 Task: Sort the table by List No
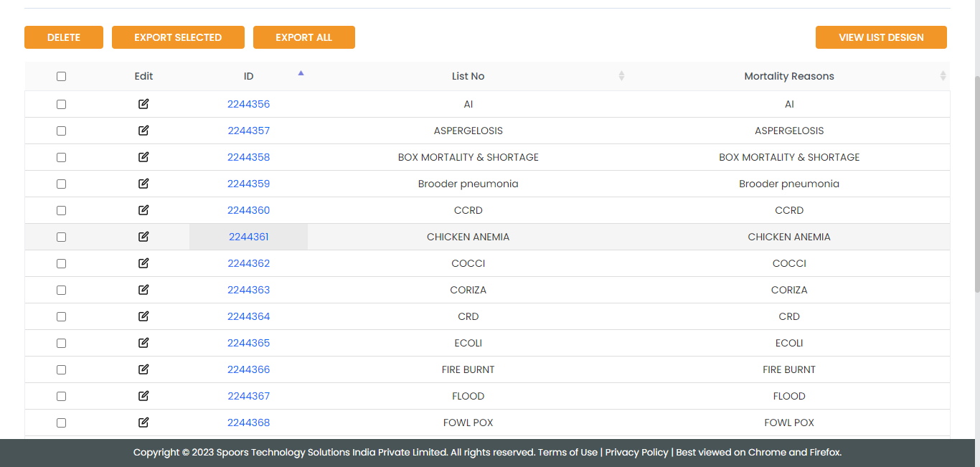click(x=621, y=76)
